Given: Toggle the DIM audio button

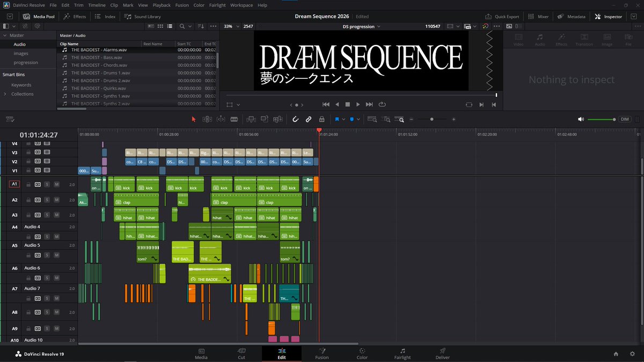Looking at the screenshot, I should coord(625,119).
